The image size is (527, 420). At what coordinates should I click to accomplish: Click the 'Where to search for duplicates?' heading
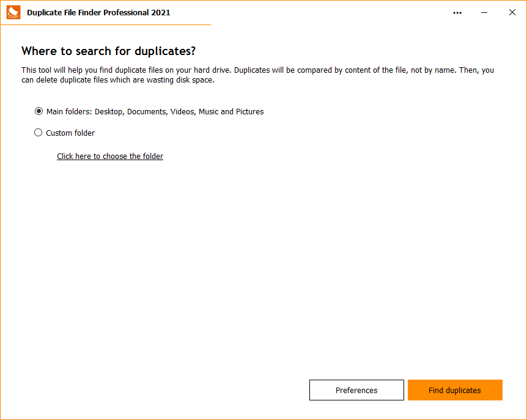108,51
